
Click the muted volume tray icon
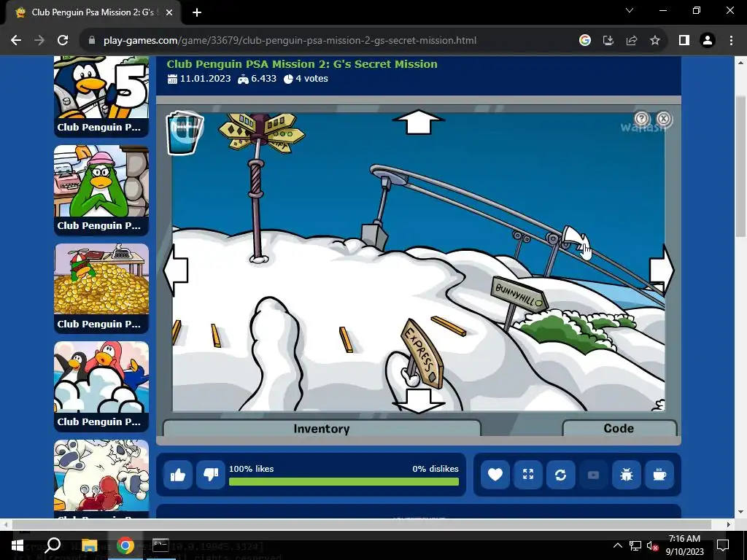[651, 545]
